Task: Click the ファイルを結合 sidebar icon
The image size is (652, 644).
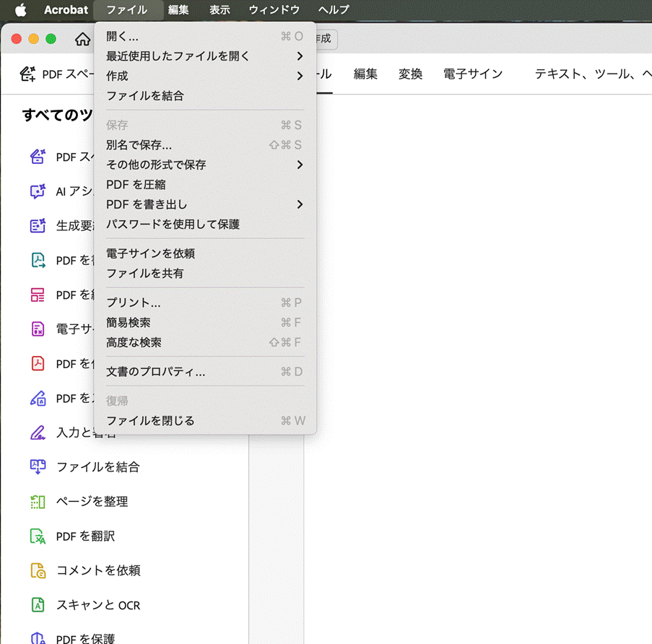Action: pos(38,467)
